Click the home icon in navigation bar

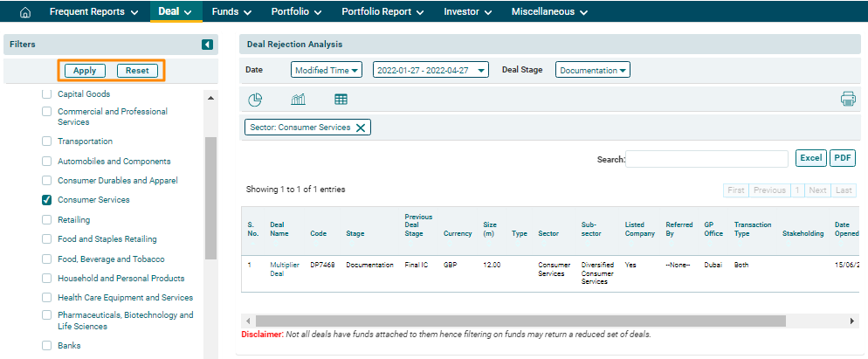(x=24, y=12)
